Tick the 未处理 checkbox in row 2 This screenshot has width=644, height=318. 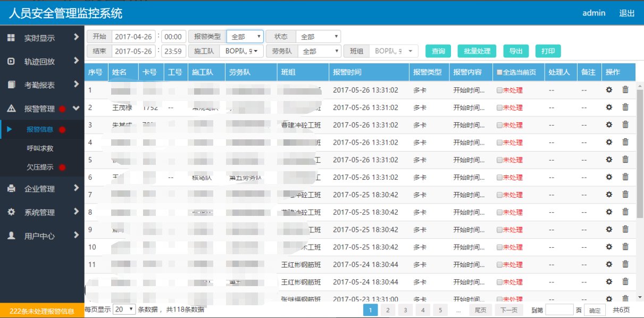(499, 108)
